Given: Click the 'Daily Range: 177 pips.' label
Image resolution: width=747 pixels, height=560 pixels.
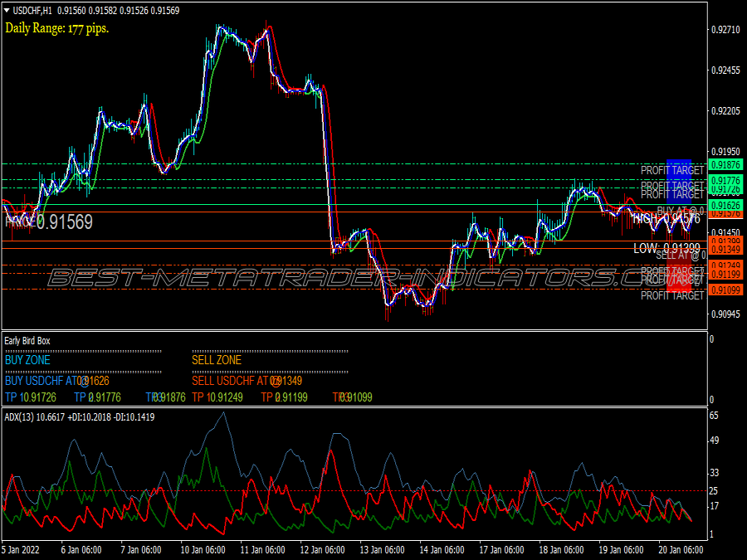Looking at the screenshot, I should coord(56,28).
